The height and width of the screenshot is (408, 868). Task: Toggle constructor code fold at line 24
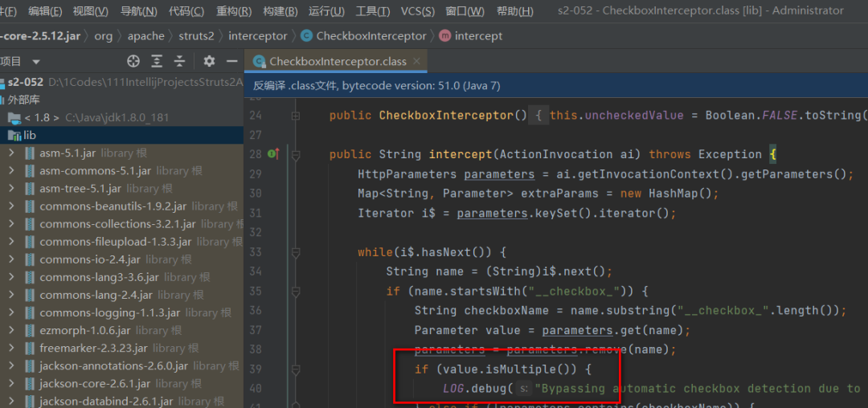point(295,116)
